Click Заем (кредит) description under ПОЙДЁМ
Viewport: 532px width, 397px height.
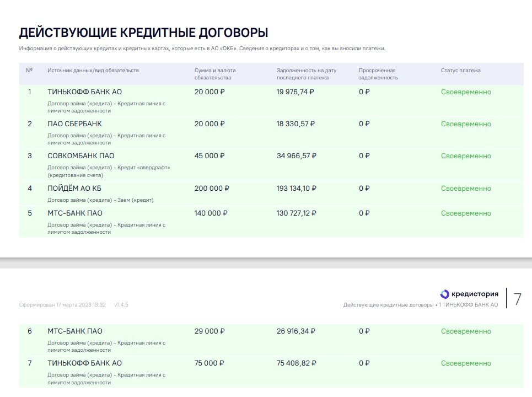(x=100, y=200)
